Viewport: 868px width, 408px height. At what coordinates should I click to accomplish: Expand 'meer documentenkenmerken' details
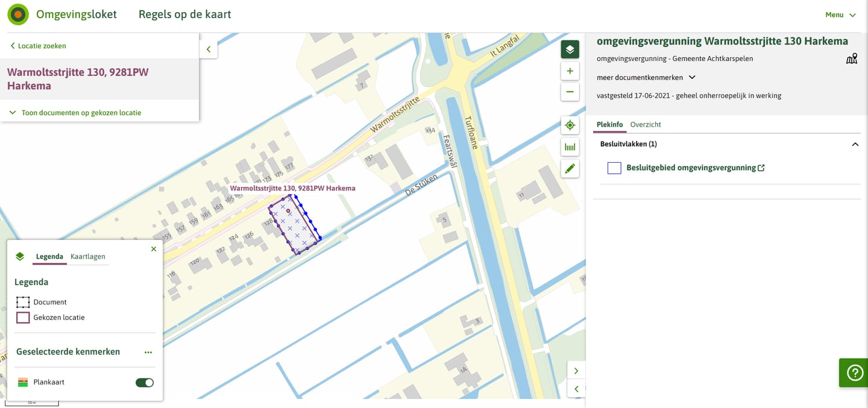coord(646,77)
